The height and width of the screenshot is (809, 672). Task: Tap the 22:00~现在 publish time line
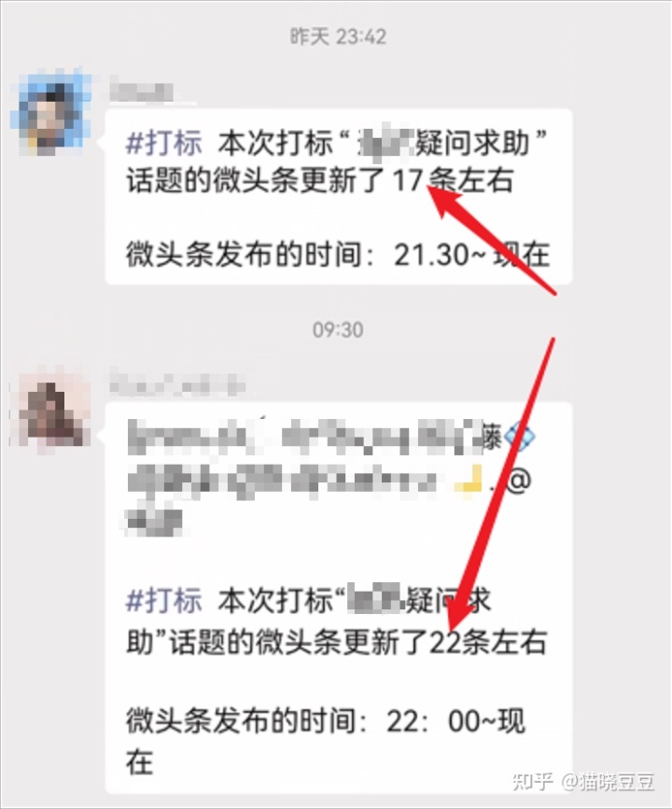pos(325,740)
